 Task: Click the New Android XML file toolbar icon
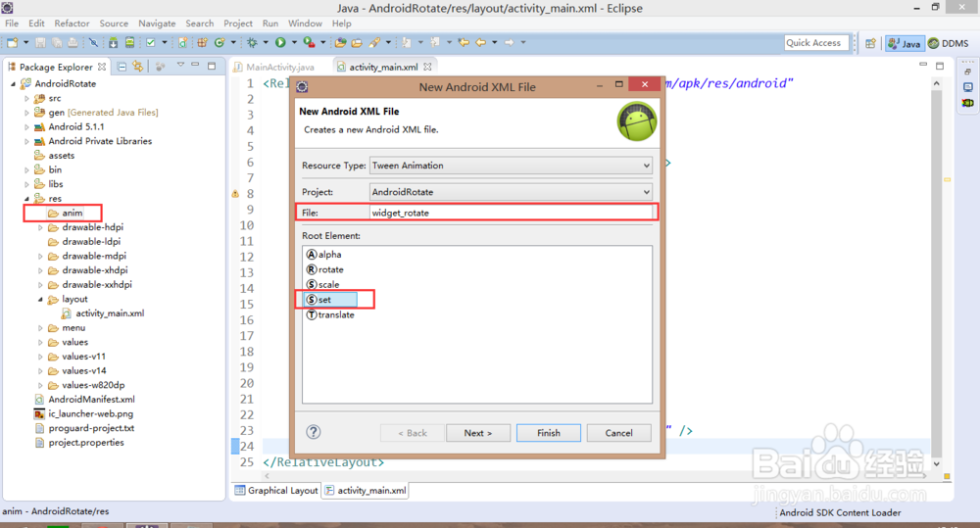click(x=182, y=42)
